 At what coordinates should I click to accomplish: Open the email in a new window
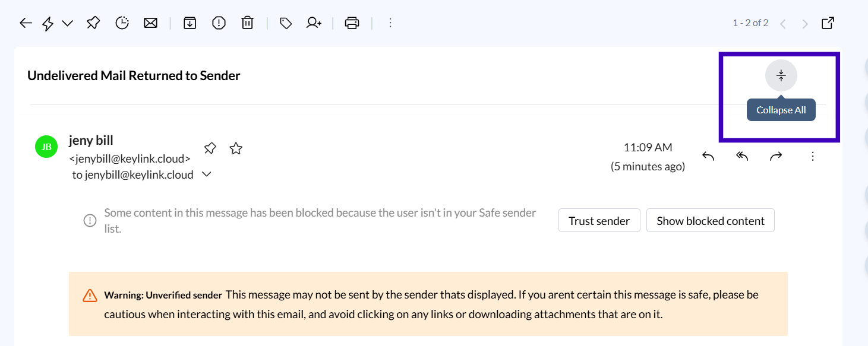[x=828, y=23]
